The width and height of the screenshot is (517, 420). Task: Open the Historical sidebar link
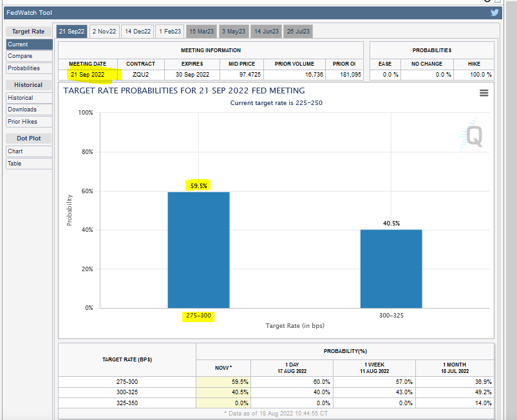tap(29, 98)
